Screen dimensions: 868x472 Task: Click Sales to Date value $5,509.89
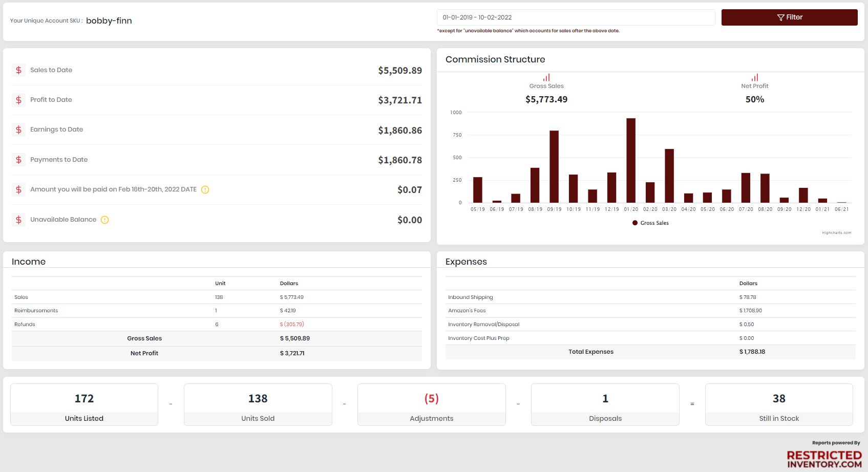[400, 70]
